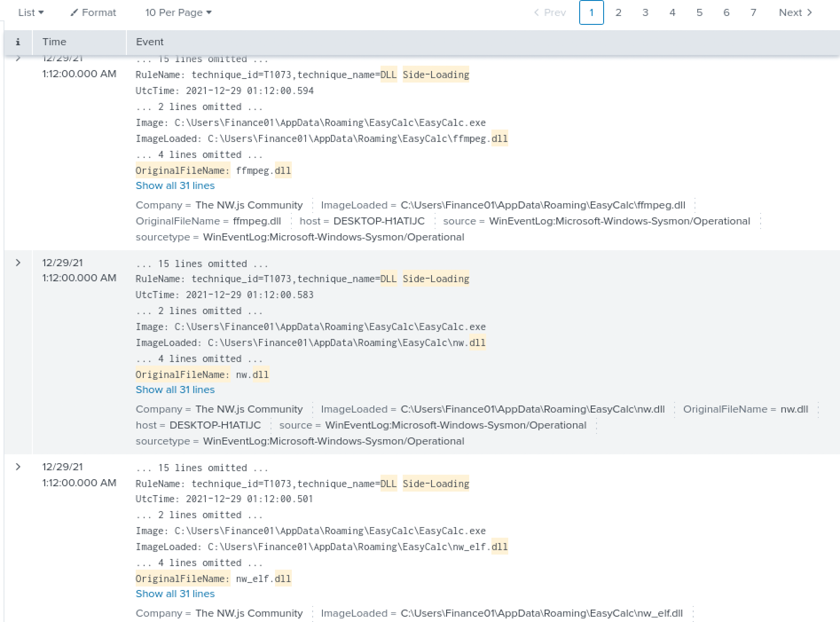Show all 31 lines for nw_elf.dll event
The height and width of the screenshot is (622, 840).
pyautogui.click(x=175, y=594)
